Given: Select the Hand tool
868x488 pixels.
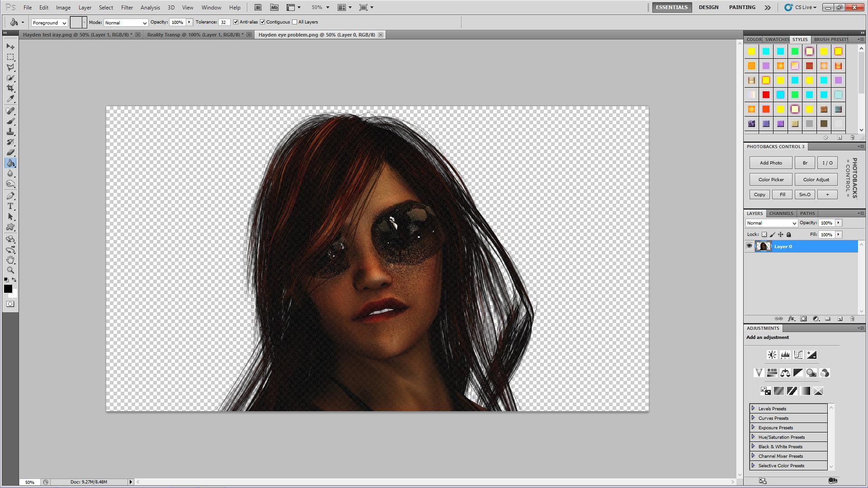Looking at the screenshot, I should (10, 260).
